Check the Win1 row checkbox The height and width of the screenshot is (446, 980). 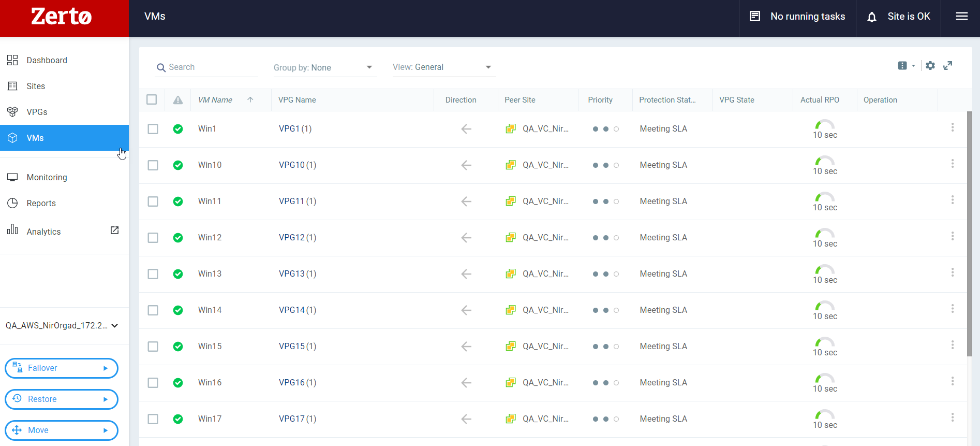153,129
